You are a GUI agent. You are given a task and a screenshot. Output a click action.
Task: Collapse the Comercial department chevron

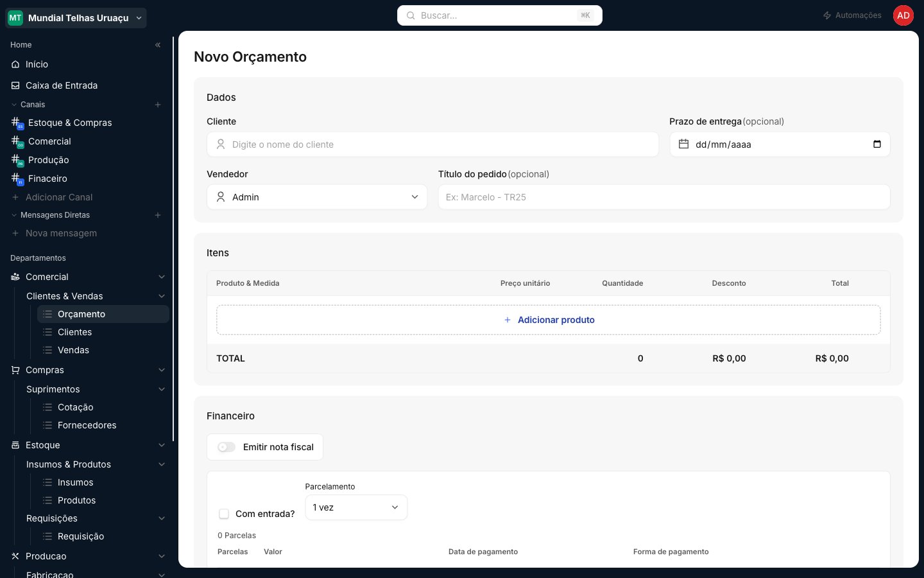coord(162,277)
